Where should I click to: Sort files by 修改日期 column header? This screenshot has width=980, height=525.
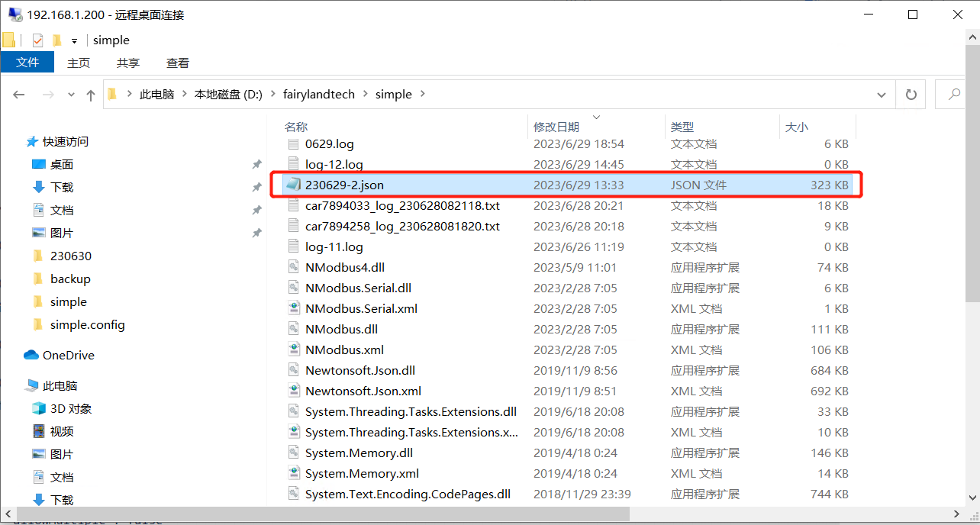(556, 127)
